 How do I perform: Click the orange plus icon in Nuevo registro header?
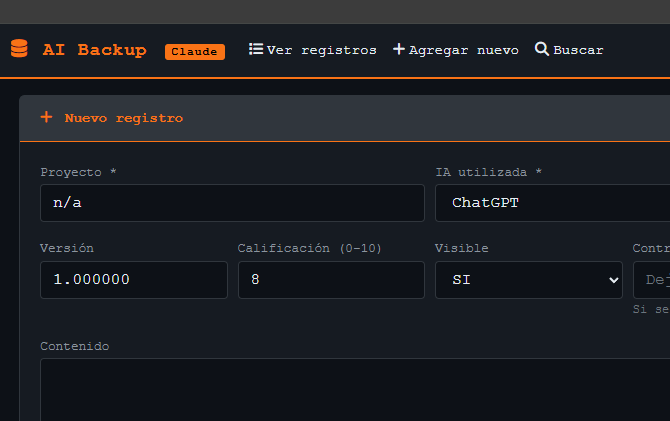click(46, 117)
